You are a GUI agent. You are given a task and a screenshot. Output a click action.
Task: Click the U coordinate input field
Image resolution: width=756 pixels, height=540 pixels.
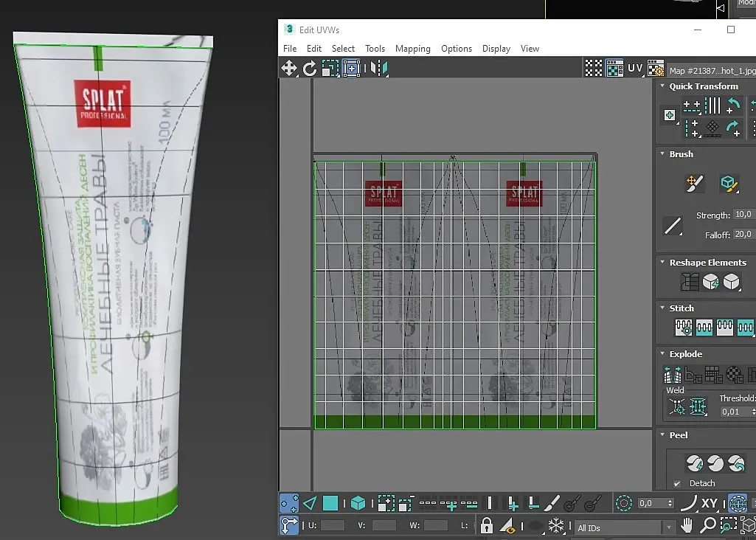(x=333, y=525)
